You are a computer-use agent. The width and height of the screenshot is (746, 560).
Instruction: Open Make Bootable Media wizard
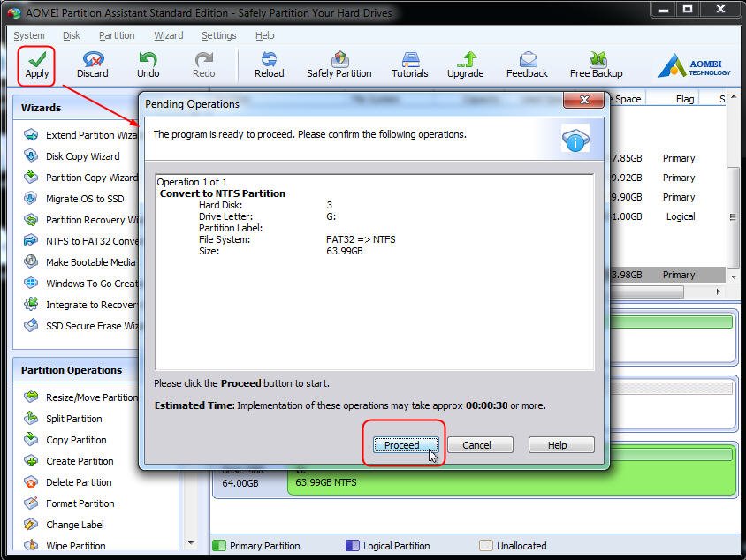point(80,262)
